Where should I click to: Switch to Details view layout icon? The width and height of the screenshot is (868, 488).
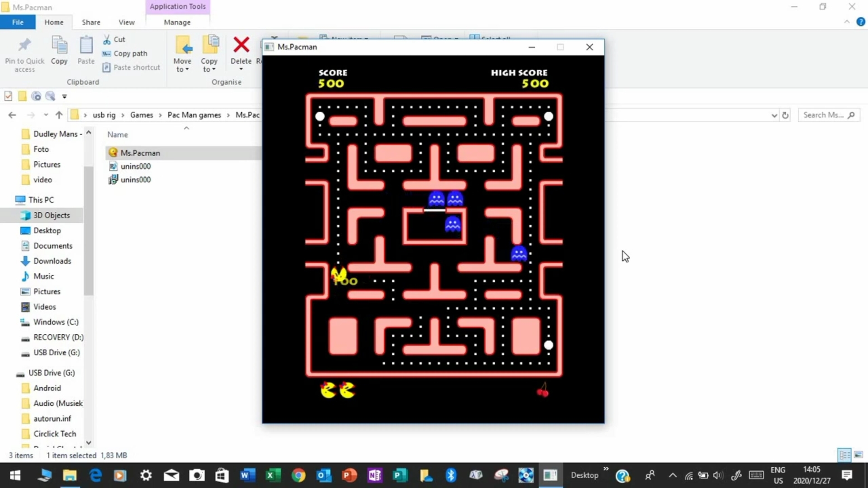[x=844, y=455]
